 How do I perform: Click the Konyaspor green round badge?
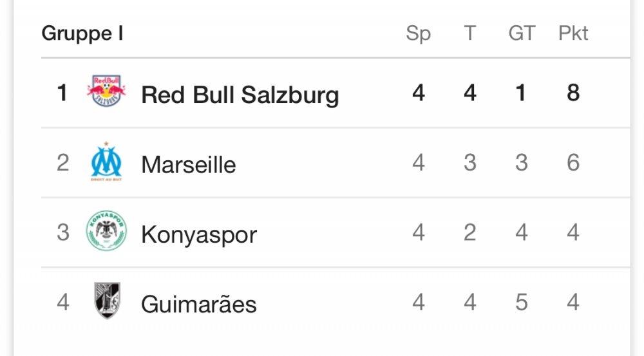pos(106,230)
